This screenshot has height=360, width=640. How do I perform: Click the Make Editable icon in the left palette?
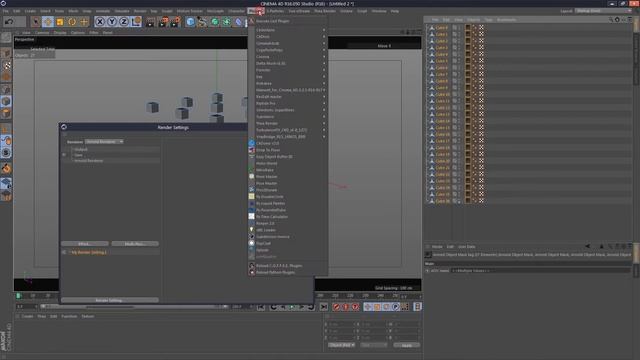(6, 38)
